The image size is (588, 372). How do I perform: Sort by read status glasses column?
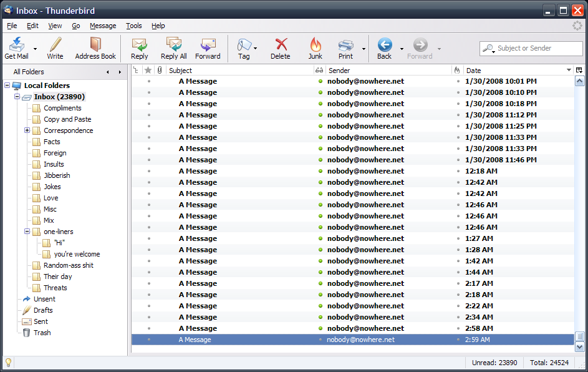pos(319,70)
